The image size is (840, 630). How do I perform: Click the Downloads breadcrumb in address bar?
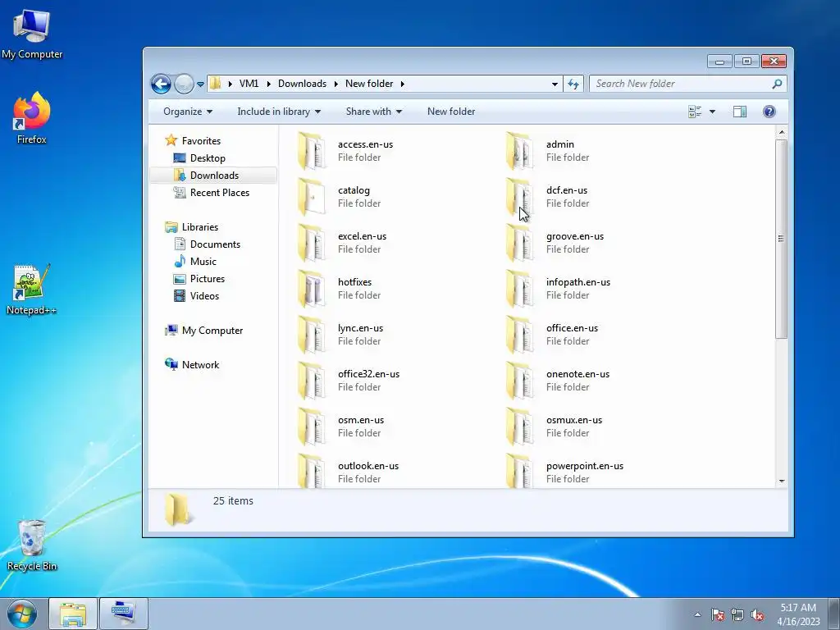click(x=302, y=84)
